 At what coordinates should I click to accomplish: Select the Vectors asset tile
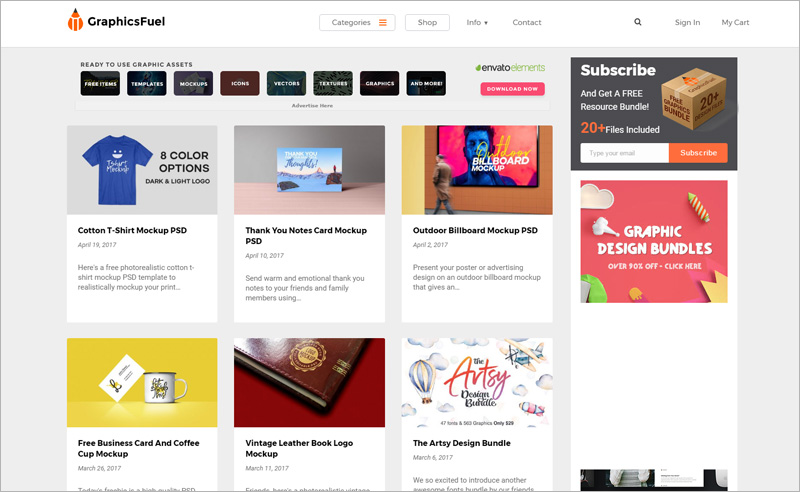click(x=286, y=83)
